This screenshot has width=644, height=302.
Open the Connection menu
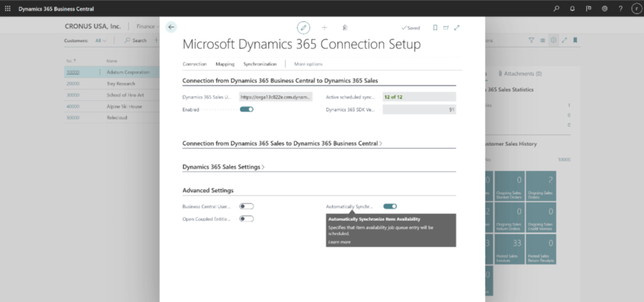(194, 64)
